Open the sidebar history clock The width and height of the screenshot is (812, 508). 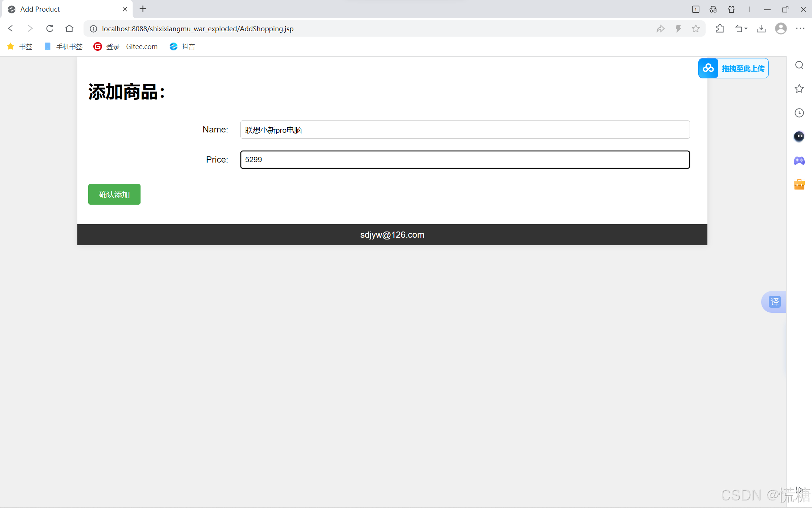pyautogui.click(x=799, y=113)
